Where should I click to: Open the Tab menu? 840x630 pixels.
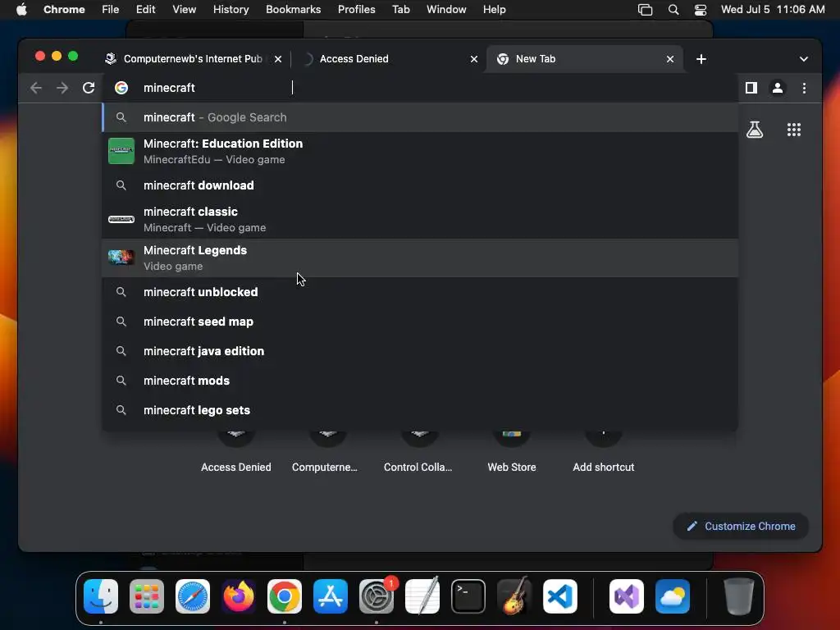(400, 10)
